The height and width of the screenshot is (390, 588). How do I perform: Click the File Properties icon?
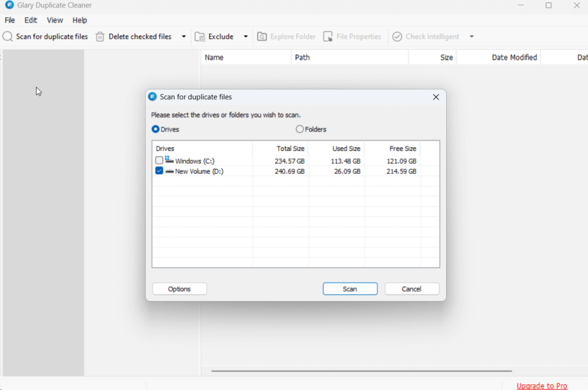click(x=328, y=36)
